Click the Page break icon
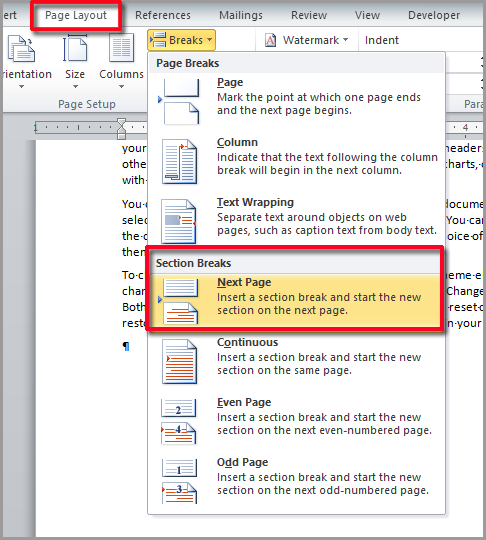The width and height of the screenshot is (486, 540). 179,101
